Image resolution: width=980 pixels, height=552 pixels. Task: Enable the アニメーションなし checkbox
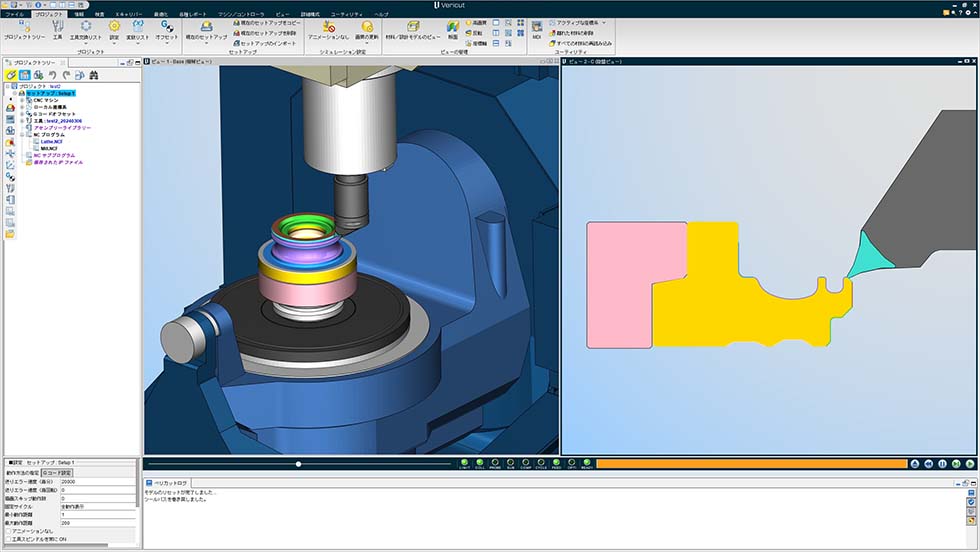(x=9, y=532)
